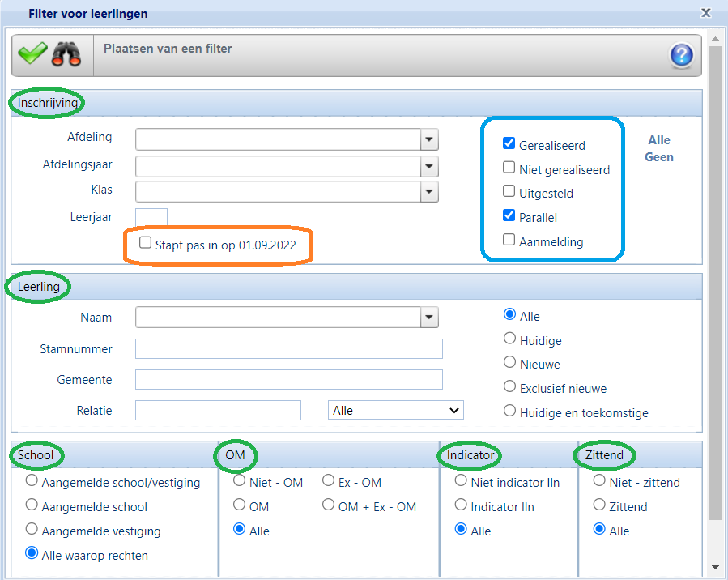Select Alle in the Indicator section
Image resolution: width=728 pixels, height=580 pixels.
[461, 528]
